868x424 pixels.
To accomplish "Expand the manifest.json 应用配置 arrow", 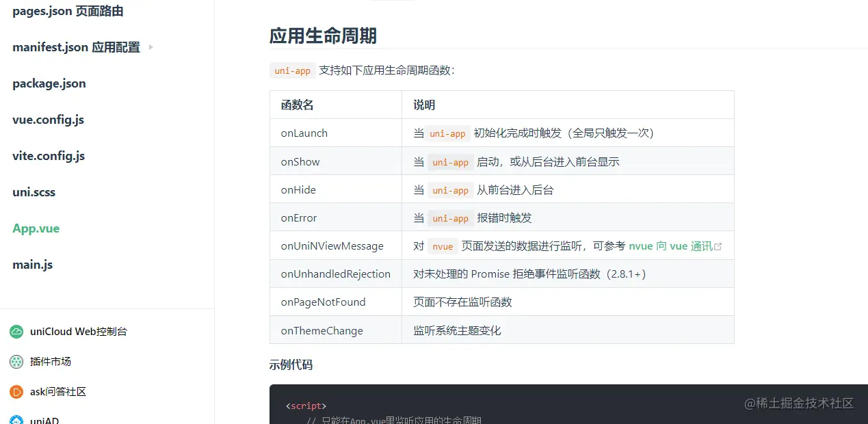I will 150,47.
